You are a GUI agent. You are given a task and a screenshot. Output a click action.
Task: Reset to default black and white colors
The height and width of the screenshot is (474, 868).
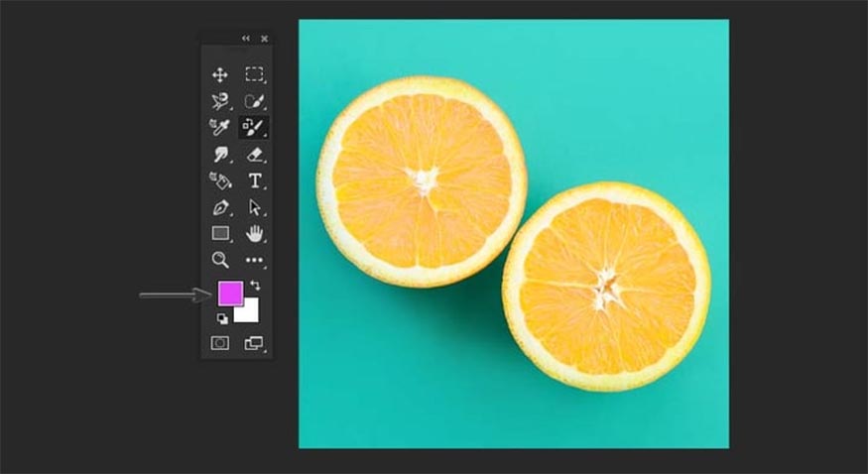click(x=222, y=318)
